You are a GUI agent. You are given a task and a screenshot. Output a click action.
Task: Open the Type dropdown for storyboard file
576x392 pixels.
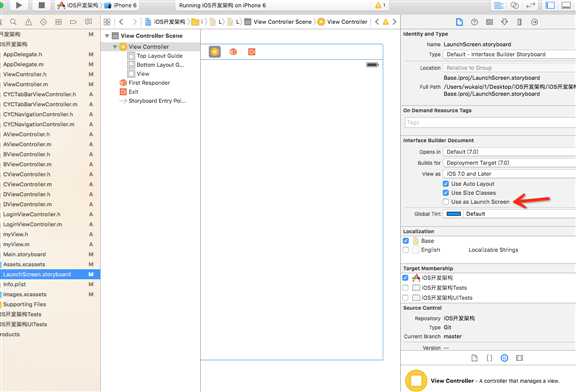click(509, 54)
